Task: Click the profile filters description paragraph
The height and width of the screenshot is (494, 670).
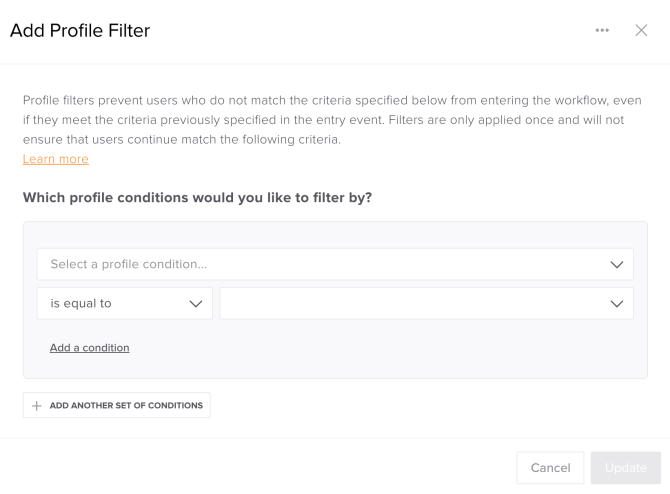Action: (330, 120)
